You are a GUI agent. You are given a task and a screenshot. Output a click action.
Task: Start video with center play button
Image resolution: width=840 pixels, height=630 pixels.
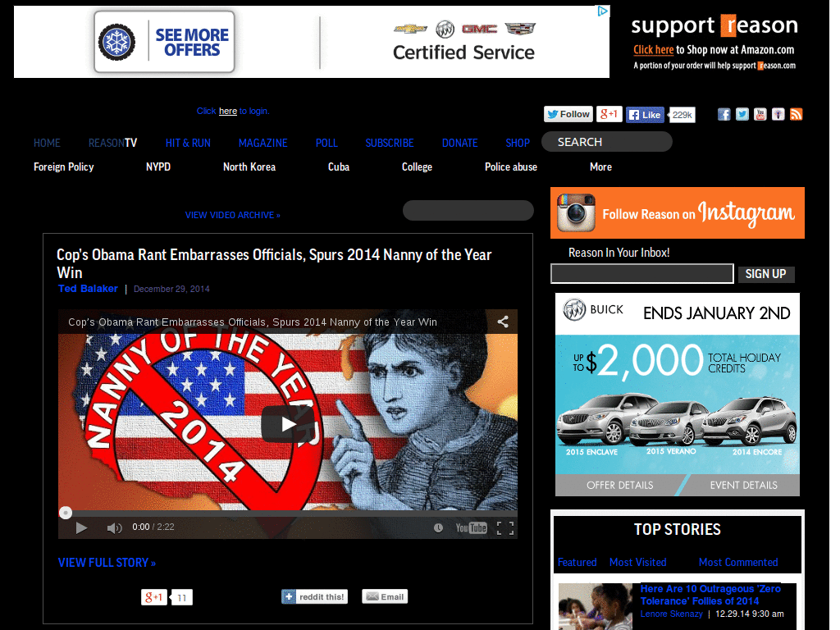[x=288, y=424]
